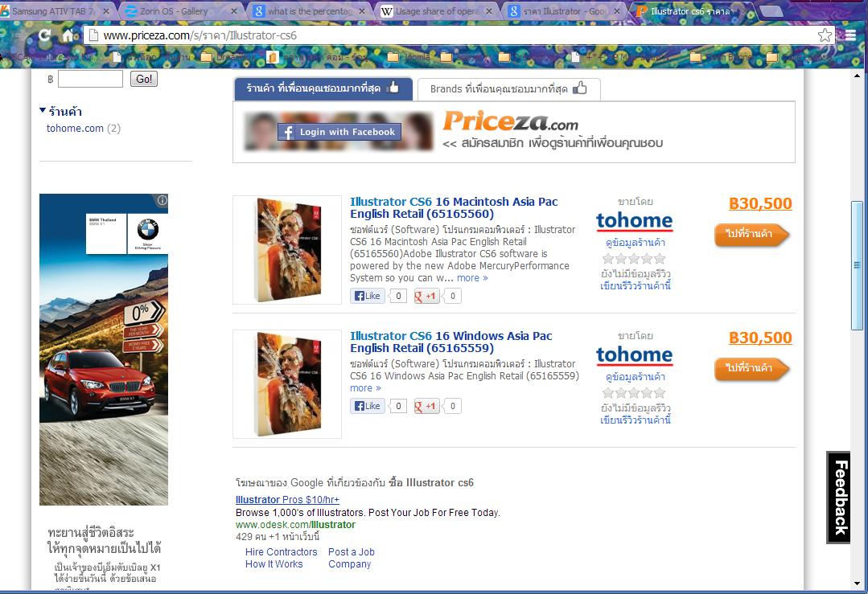Screen dimensions: 868x594
Task: Open the BMW X1 advertisement banner
Action: click(104, 350)
